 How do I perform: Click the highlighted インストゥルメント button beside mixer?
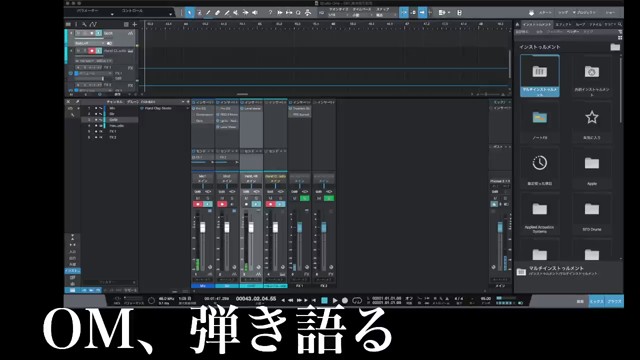[72, 271]
